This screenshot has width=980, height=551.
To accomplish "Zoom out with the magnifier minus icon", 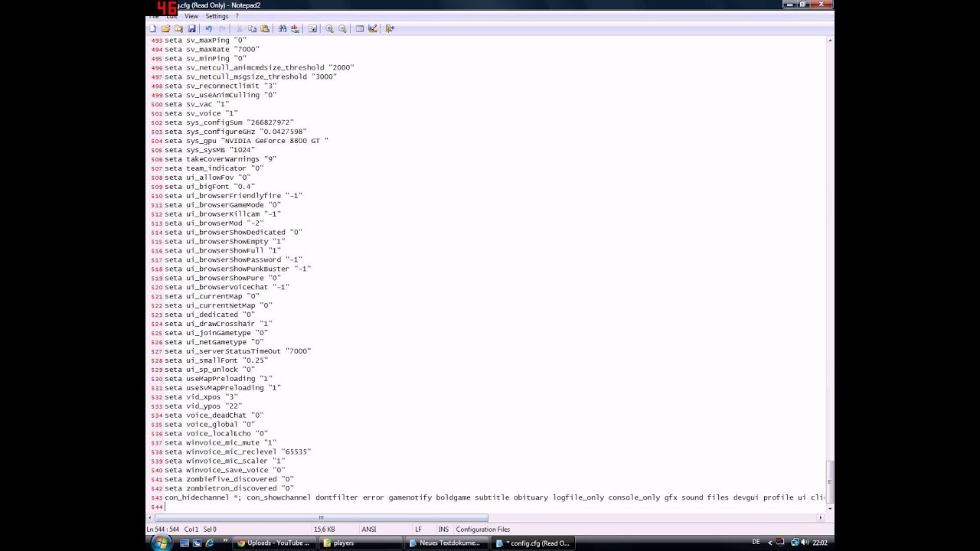I will tap(342, 28).
